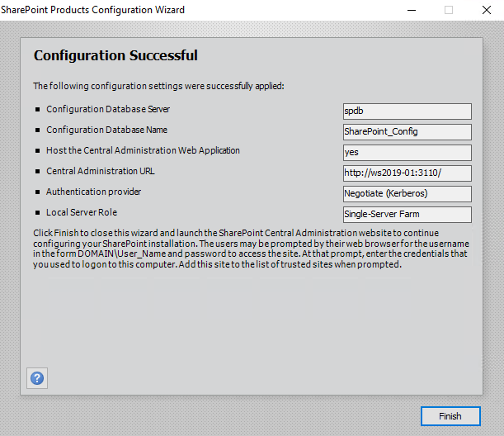Viewport: 504px width, 436px height.
Task: Click the disabled maximize window button
Action: pos(449,10)
